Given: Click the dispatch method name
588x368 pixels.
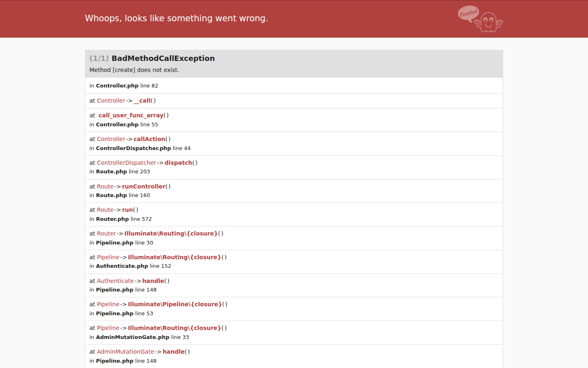Looking at the screenshot, I should point(178,163).
